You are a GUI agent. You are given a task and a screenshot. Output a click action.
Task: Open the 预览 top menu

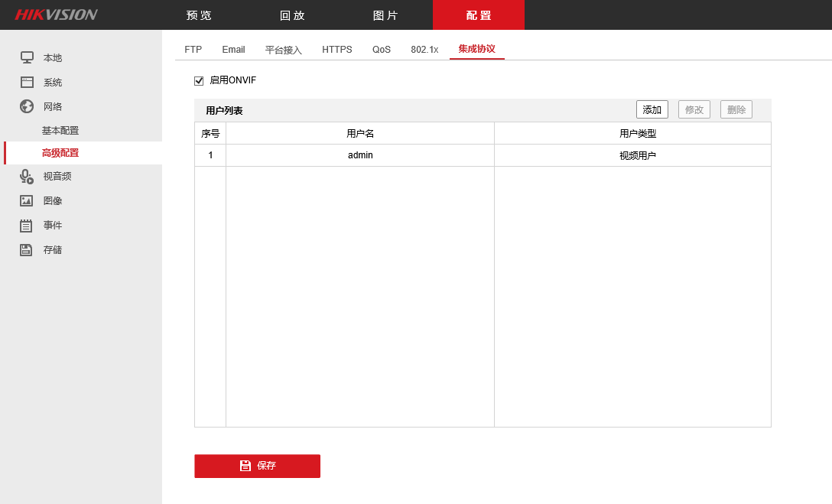199,15
